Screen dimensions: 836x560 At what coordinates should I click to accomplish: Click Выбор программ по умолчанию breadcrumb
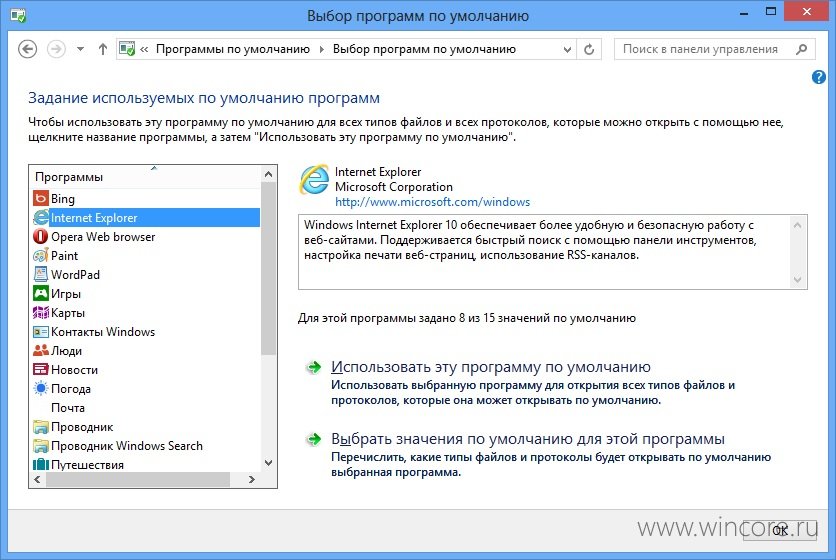(424, 49)
